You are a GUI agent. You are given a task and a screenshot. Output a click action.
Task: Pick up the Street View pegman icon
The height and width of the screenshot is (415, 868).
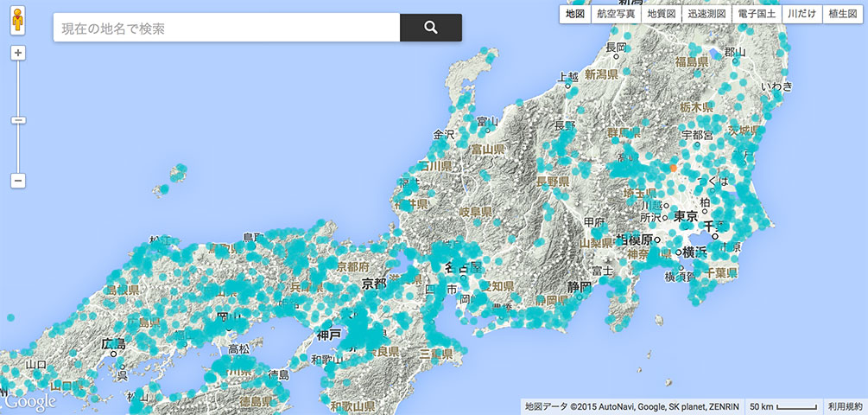click(x=18, y=21)
